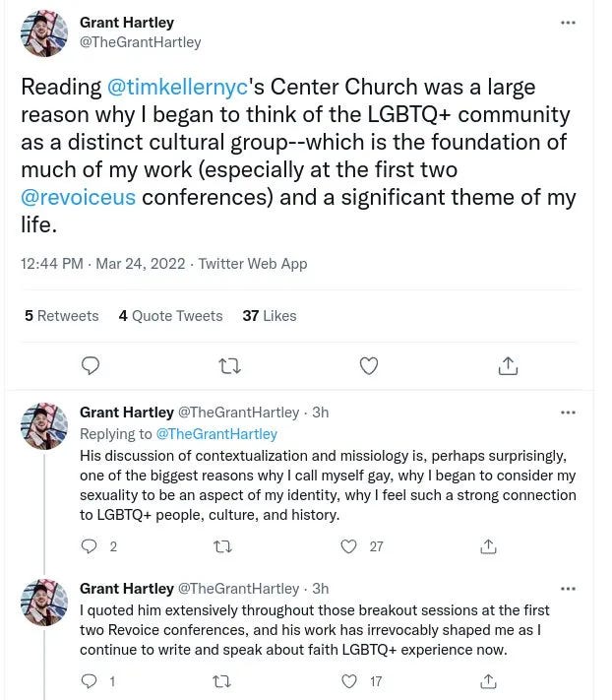Retweet the main Center Church tweet
Viewport: 612px width, 700px height.
click(x=230, y=366)
